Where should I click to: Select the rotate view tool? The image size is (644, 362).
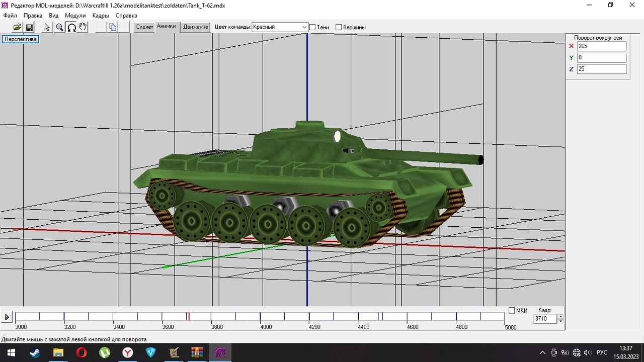tap(71, 27)
